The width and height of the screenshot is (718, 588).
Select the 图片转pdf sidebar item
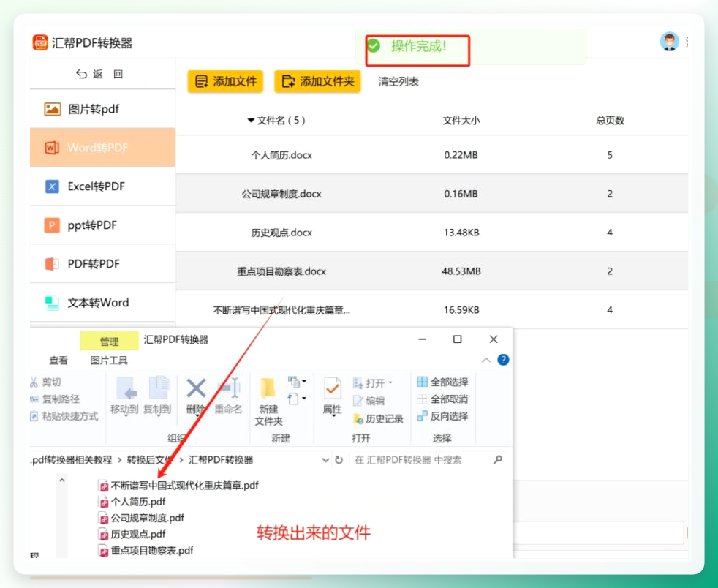coord(102,109)
